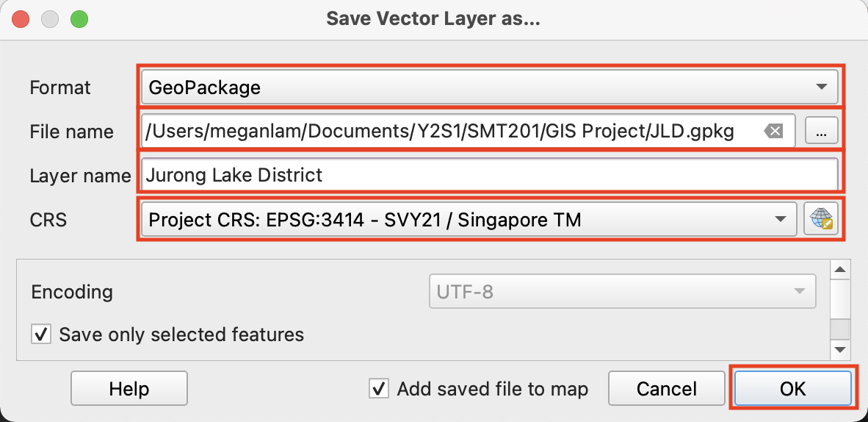This screenshot has width=868, height=422.
Task: Expand the Format GeoPackage dropdown
Action: pyautogui.click(x=488, y=87)
